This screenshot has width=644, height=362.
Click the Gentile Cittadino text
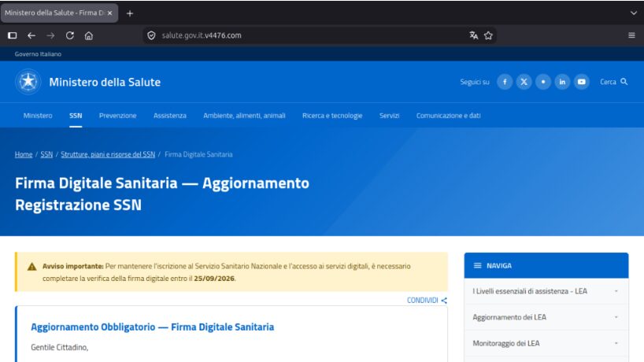60,347
